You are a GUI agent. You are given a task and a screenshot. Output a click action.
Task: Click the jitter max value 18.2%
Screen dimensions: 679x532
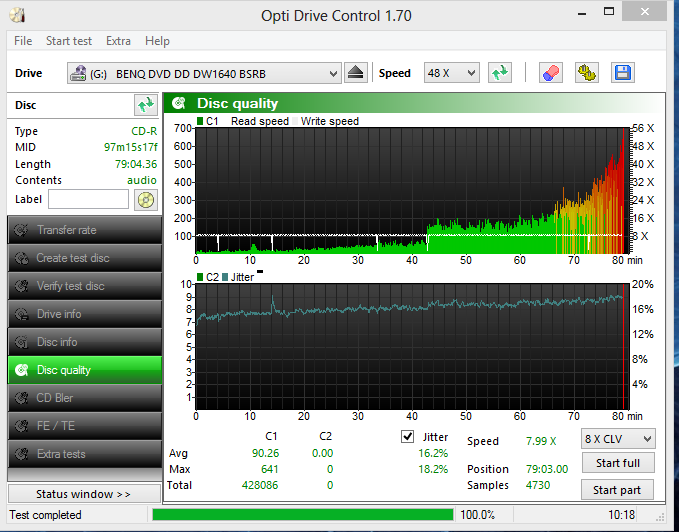pyautogui.click(x=433, y=469)
